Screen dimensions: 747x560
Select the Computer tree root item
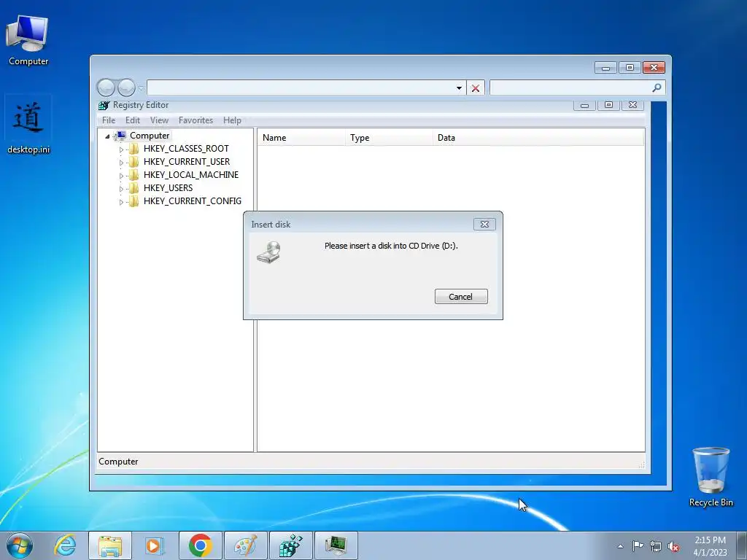[x=150, y=136]
